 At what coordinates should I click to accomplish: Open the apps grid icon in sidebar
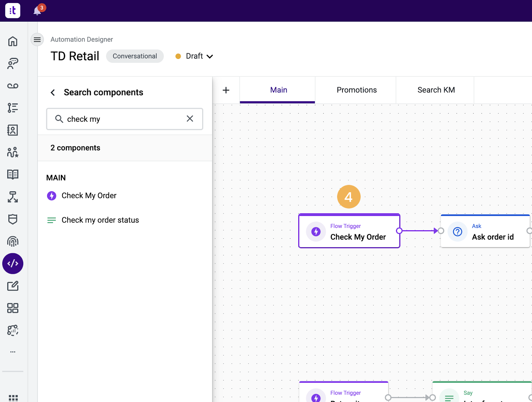(x=13, y=308)
